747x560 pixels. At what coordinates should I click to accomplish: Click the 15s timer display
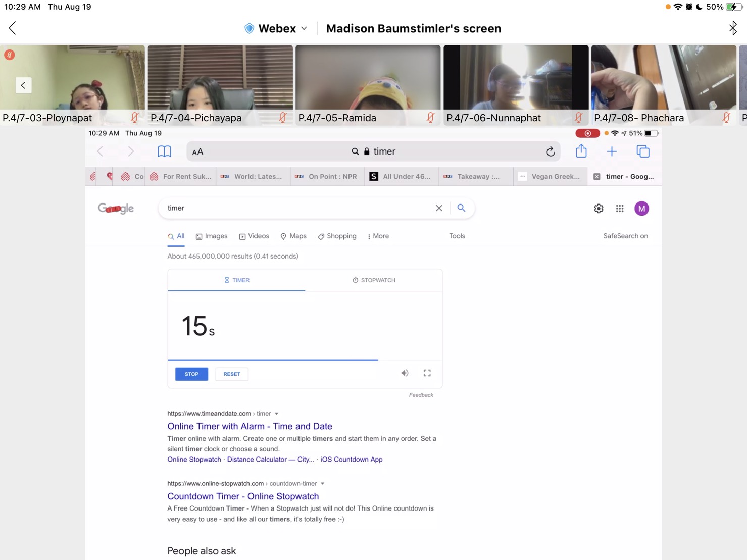pos(198,326)
